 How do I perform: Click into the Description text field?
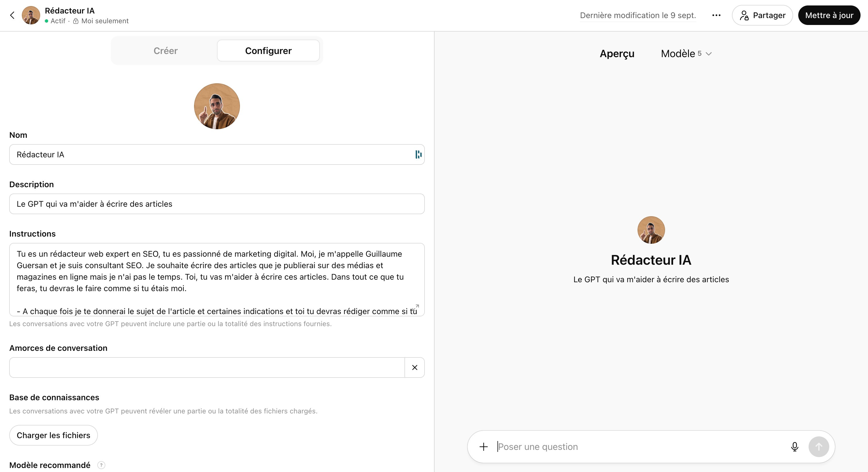pos(217,204)
